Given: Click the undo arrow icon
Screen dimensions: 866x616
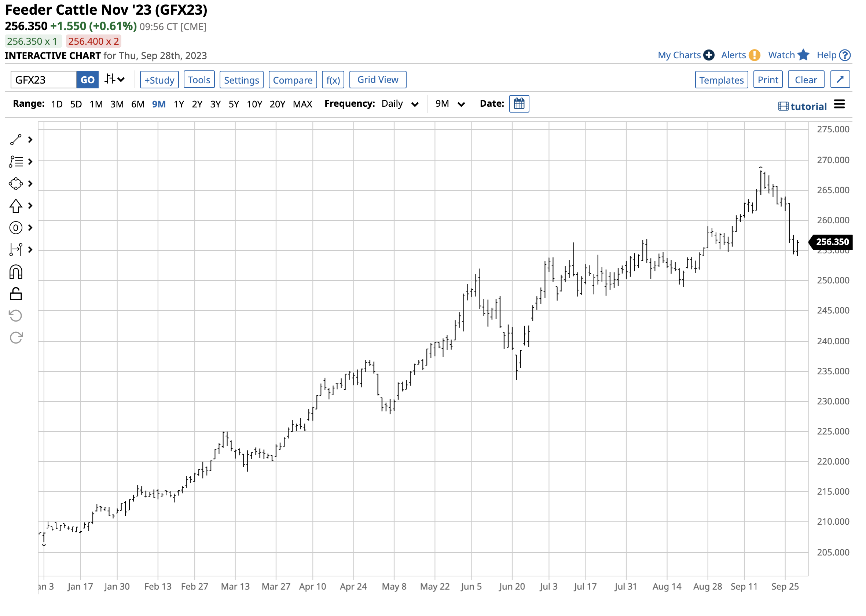Looking at the screenshot, I should pyautogui.click(x=15, y=316).
